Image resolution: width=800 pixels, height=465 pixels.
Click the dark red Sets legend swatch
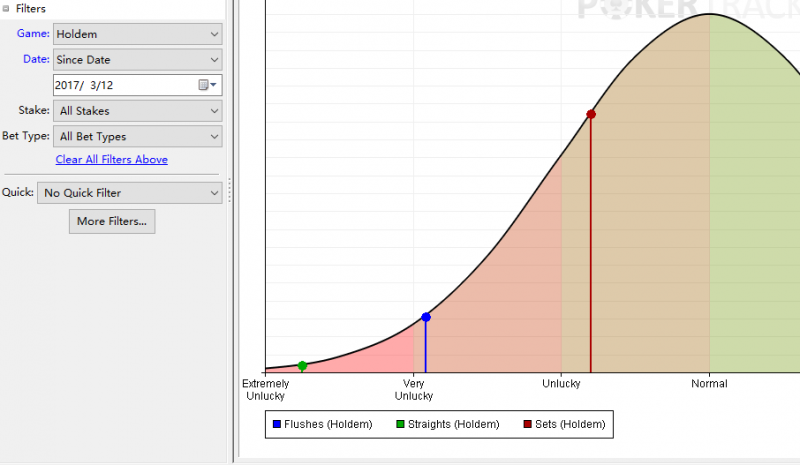click(x=528, y=425)
